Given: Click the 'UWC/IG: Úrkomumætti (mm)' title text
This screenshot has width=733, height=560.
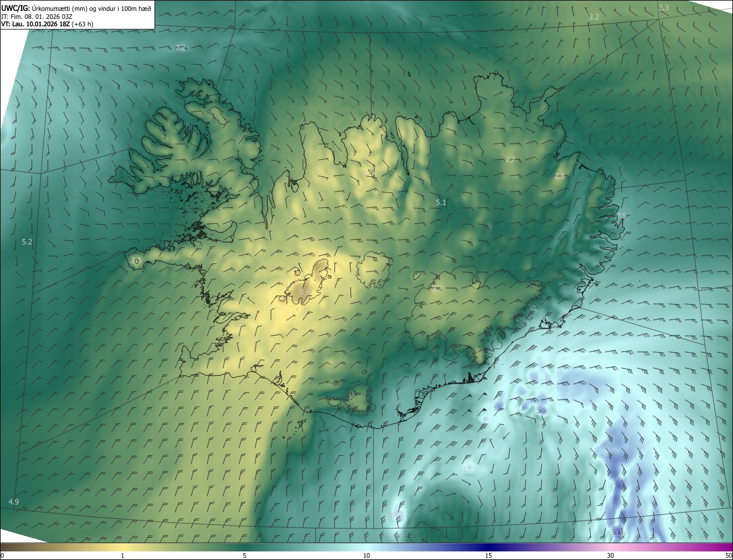Looking at the screenshot, I should coord(54,8).
